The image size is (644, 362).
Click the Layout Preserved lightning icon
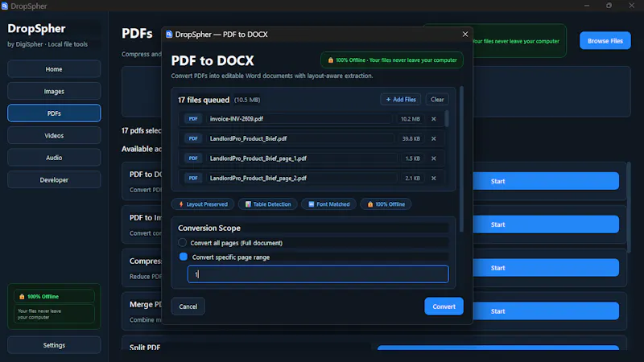point(181,204)
